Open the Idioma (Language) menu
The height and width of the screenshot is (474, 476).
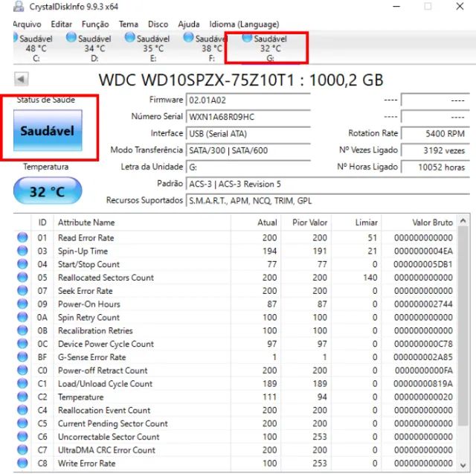pos(244,24)
